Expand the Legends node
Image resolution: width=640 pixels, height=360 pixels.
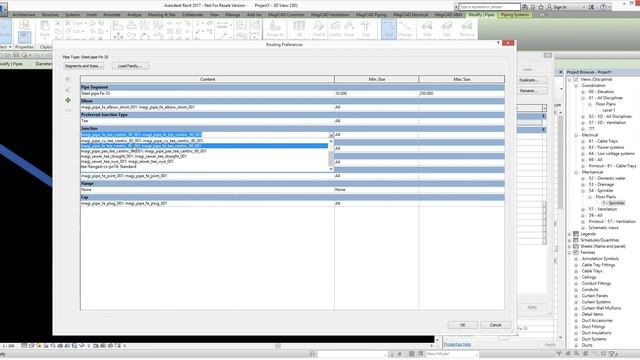[x=570, y=234]
